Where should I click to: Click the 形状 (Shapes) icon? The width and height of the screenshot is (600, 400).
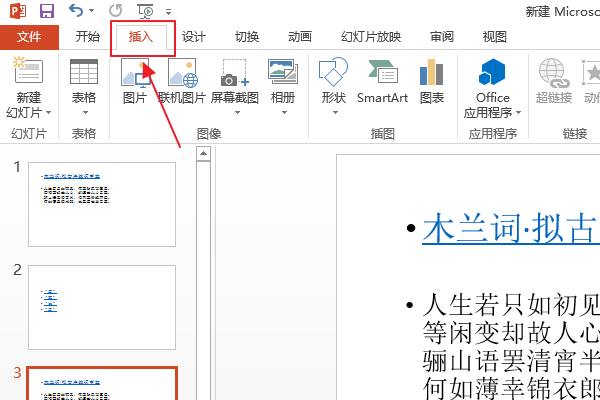click(333, 72)
